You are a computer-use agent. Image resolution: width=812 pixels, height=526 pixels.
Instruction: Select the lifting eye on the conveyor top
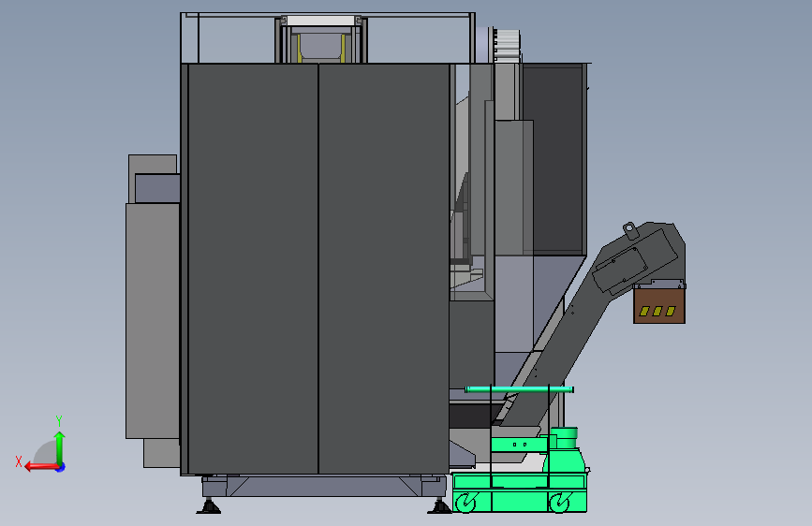coord(629,230)
